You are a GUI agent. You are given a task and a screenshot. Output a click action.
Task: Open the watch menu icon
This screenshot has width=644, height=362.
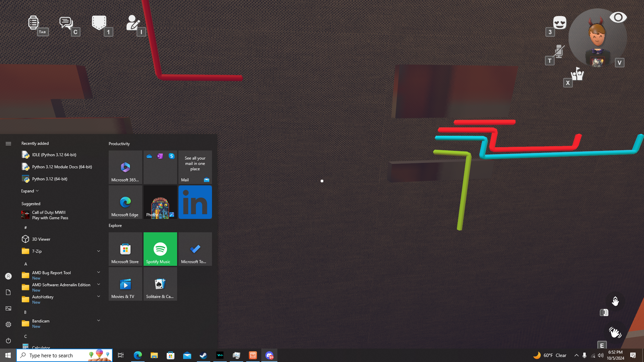[33, 23]
